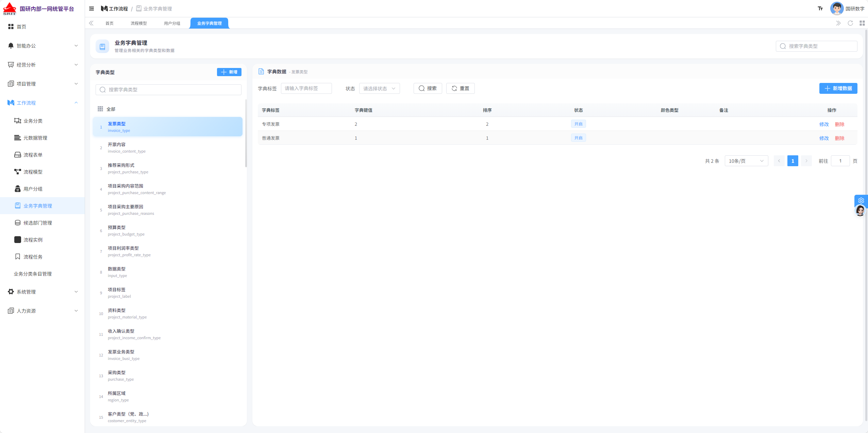Click the 国研数字 user avatar
The height and width of the screenshot is (433, 868).
point(837,8)
